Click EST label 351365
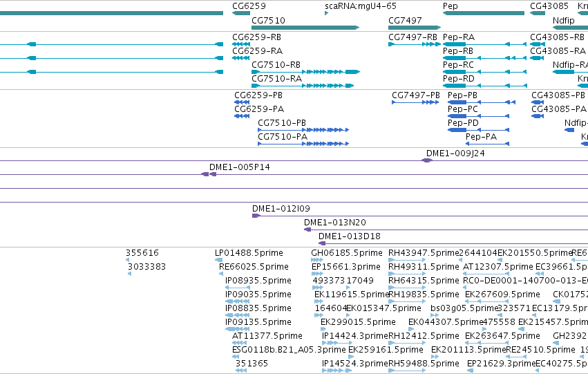The height and width of the screenshot is (374, 588). coord(252,364)
